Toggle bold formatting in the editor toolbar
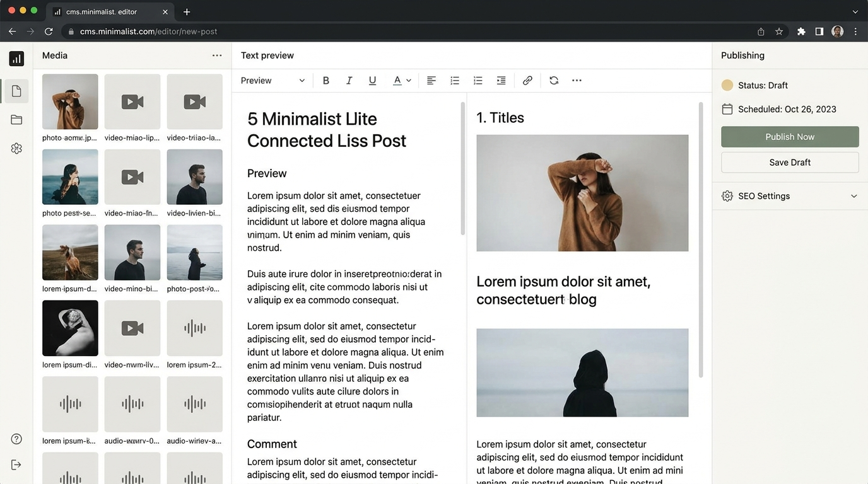868x484 pixels. click(326, 81)
